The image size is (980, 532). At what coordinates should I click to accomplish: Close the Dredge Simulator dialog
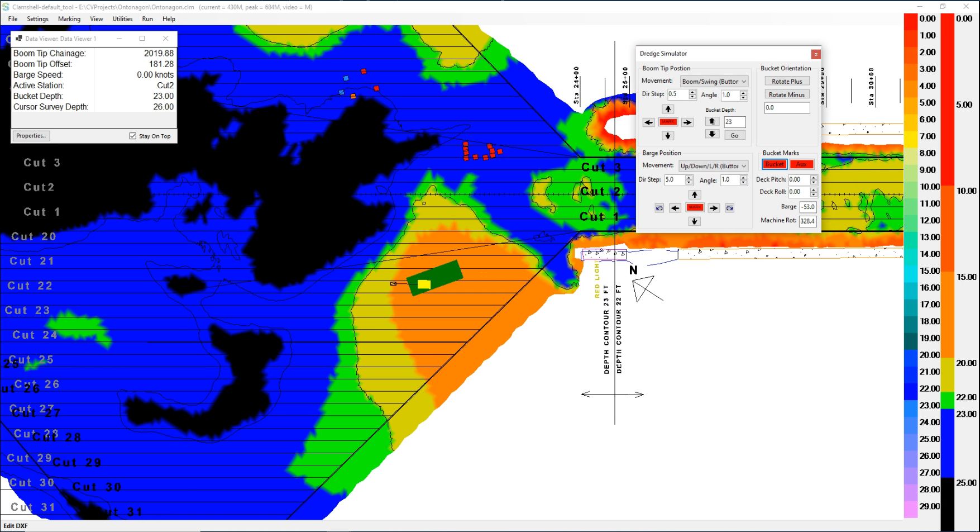(816, 54)
